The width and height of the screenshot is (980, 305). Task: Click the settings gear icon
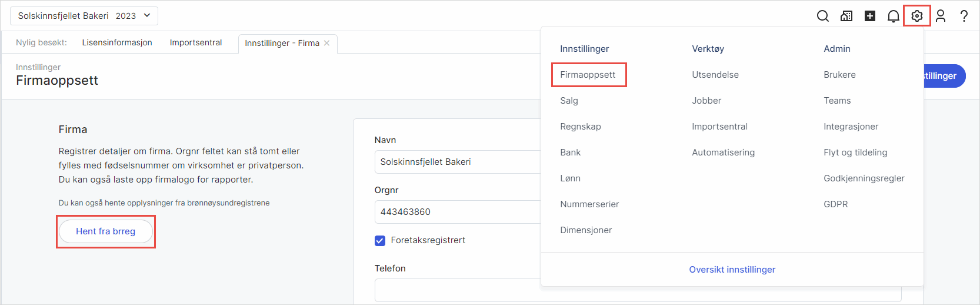[x=916, y=16]
